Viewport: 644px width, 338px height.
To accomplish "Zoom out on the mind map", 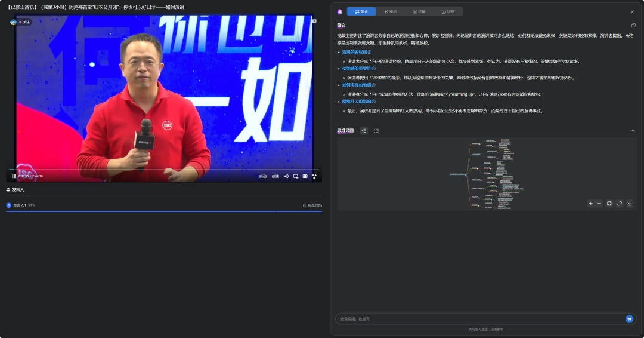I will tap(599, 204).
